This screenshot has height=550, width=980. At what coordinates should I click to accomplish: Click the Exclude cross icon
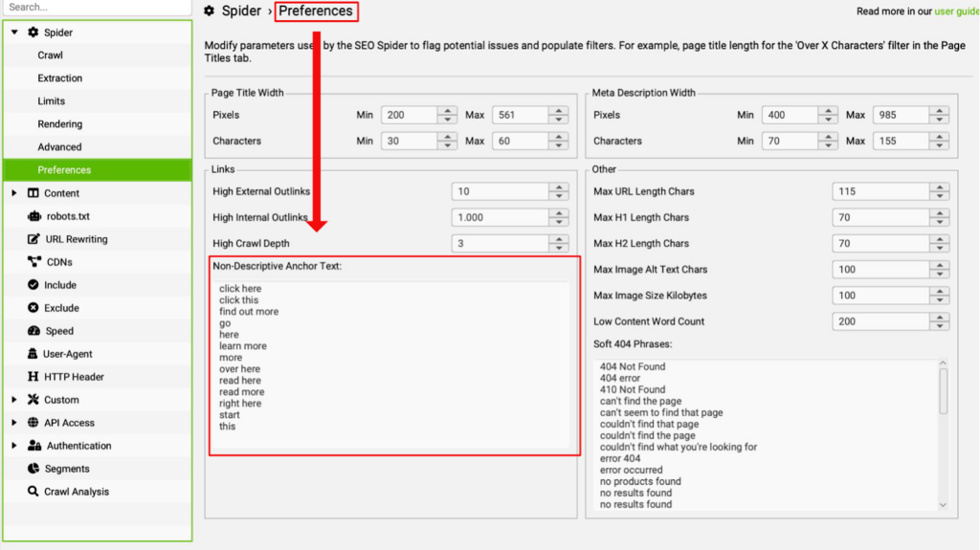click(x=33, y=307)
